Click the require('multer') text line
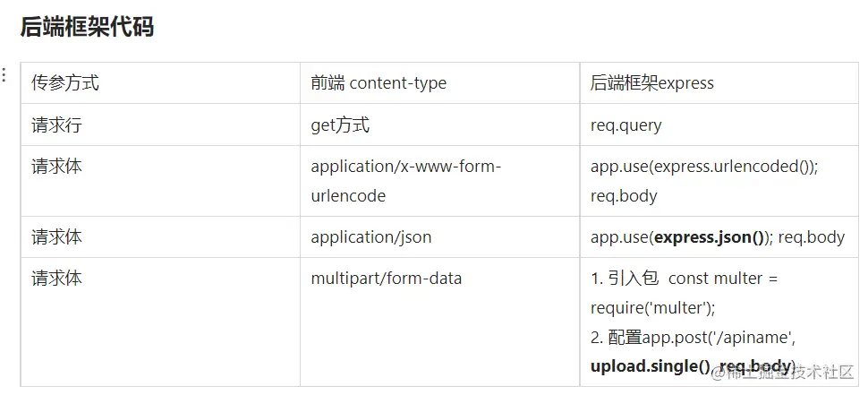 [652, 308]
